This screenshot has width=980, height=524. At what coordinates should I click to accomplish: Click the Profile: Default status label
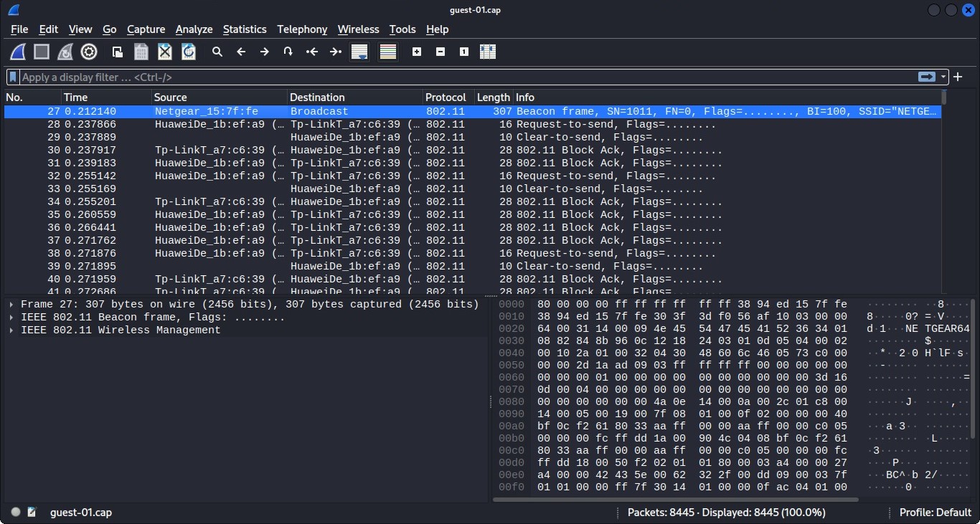pos(936,513)
